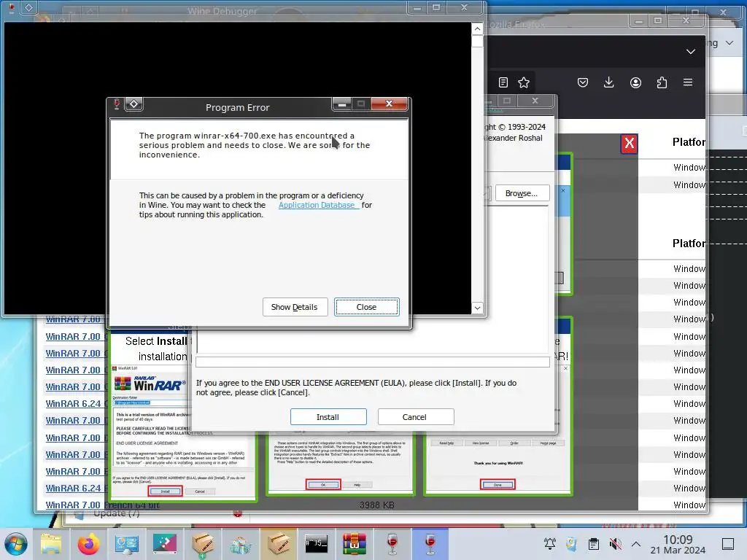
Task: Bookmark page with Firefox star icon
Action: (x=524, y=82)
